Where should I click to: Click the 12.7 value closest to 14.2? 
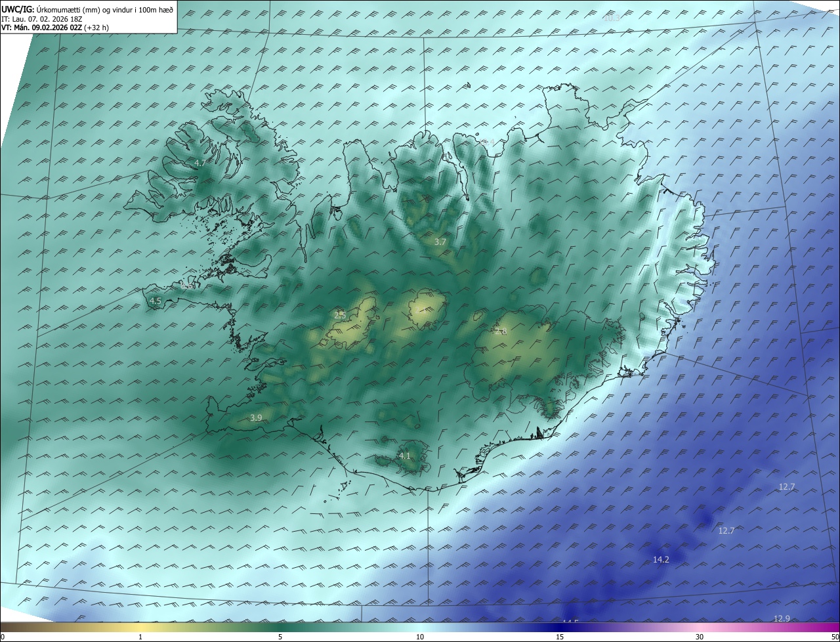(726, 530)
